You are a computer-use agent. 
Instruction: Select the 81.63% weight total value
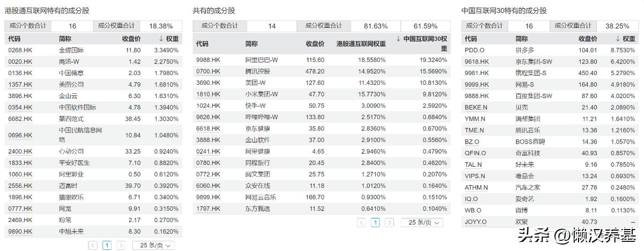pos(376,26)
